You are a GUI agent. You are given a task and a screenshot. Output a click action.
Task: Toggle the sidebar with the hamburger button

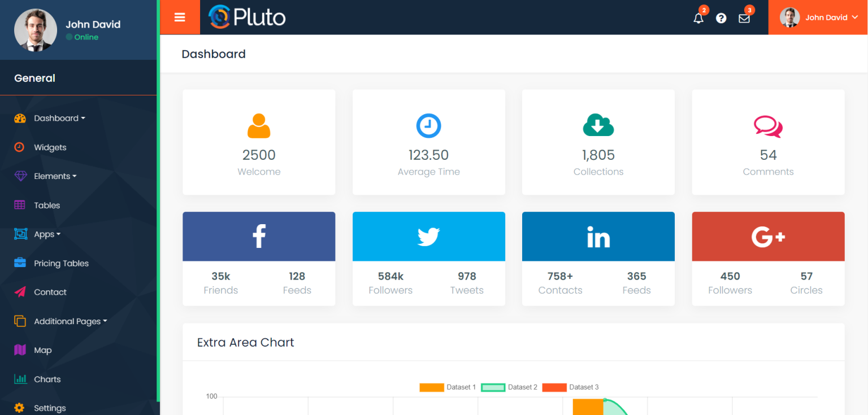pos(180,18)
